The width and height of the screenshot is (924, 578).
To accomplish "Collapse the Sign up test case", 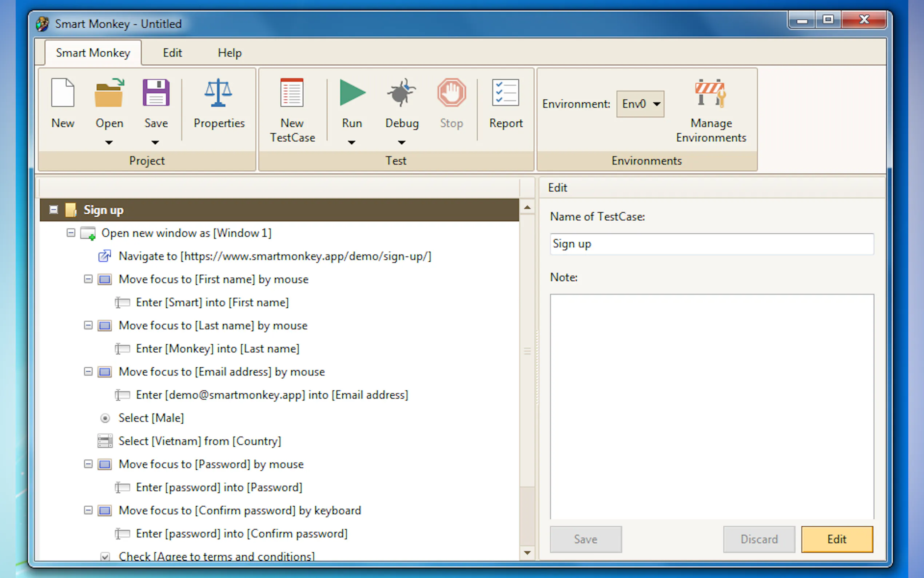I will [x=53, y=210].
